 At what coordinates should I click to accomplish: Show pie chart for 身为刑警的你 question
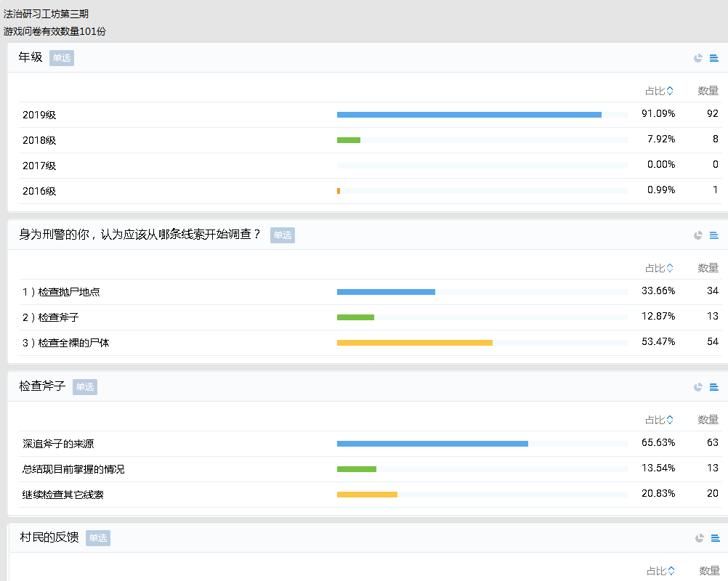698,235
